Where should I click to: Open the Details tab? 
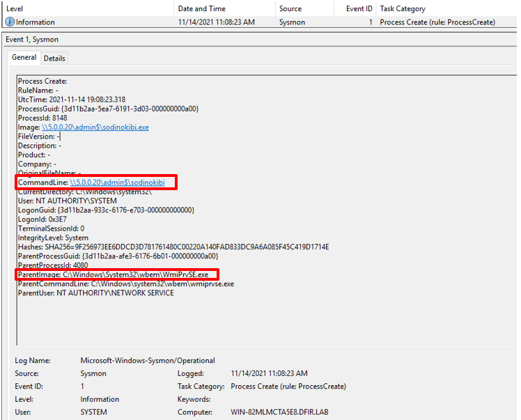click(x=54, y=59)
